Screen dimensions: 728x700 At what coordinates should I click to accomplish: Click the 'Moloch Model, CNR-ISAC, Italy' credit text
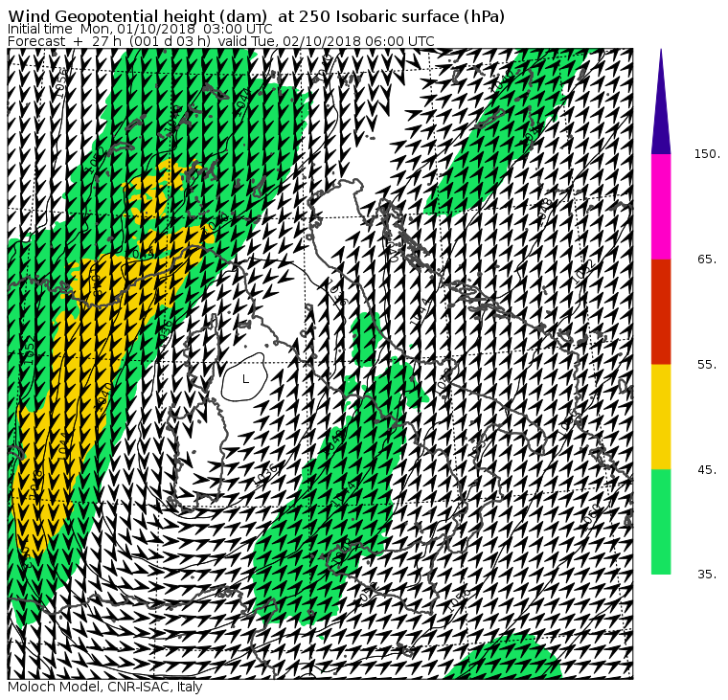(x=105, y=687)
